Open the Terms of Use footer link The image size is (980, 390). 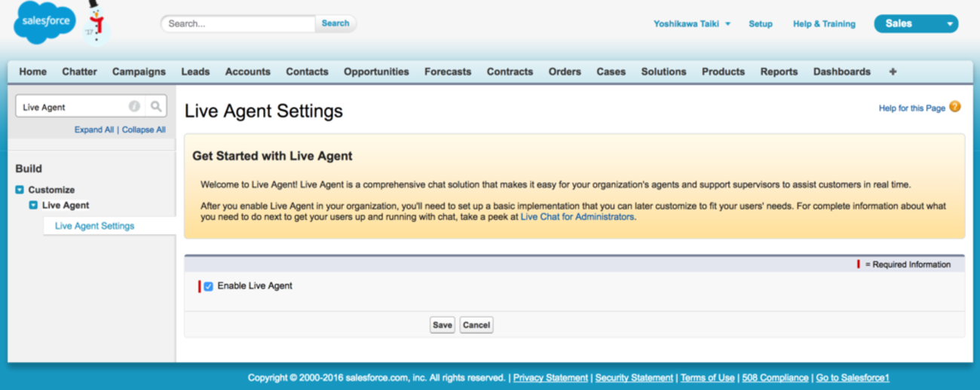(707, 378)
